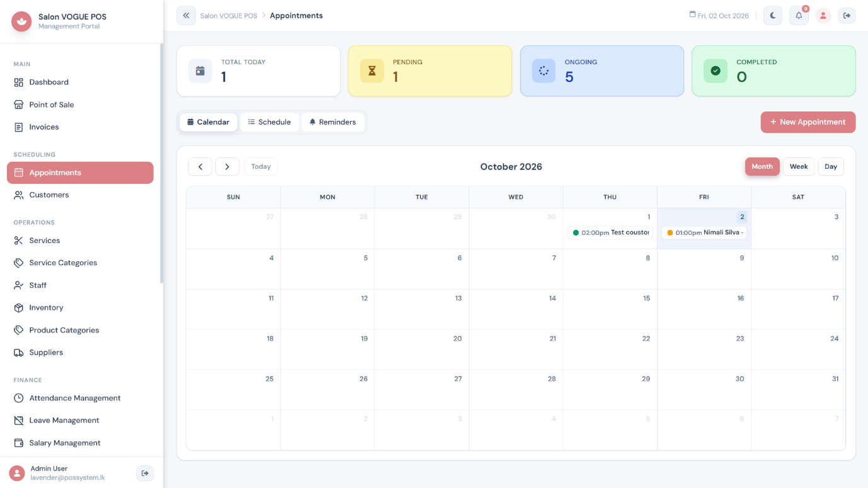868x488 pixels.
Task: Click the Pending card hourglass icon
Action: click(372, 71)
